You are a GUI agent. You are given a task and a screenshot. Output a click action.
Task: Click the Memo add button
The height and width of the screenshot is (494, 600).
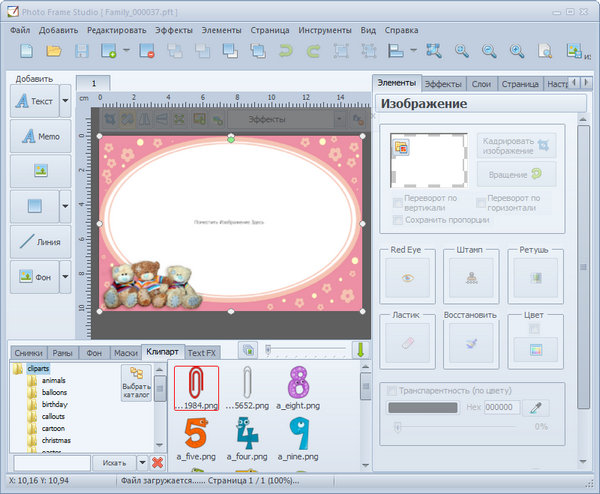[40, 135]
